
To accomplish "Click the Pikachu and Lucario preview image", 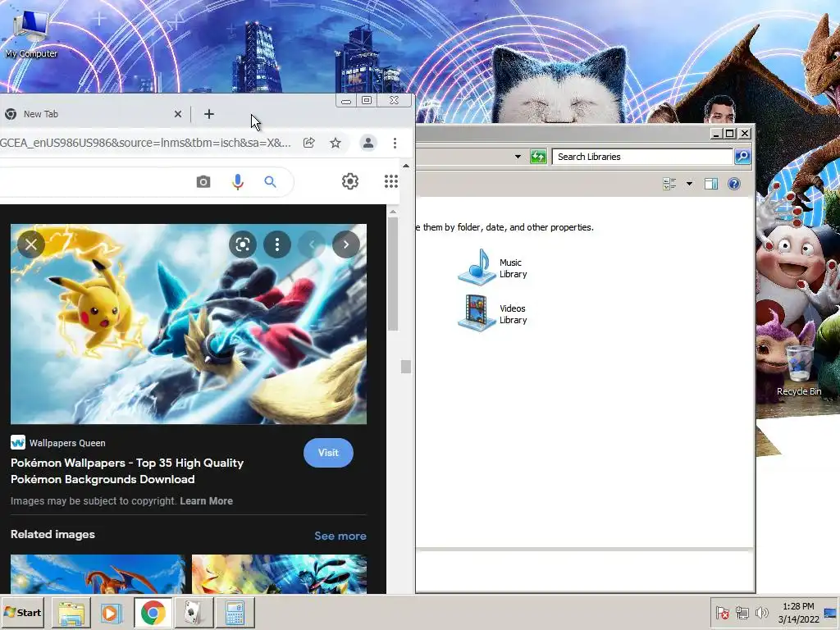I will pos(189,324).
